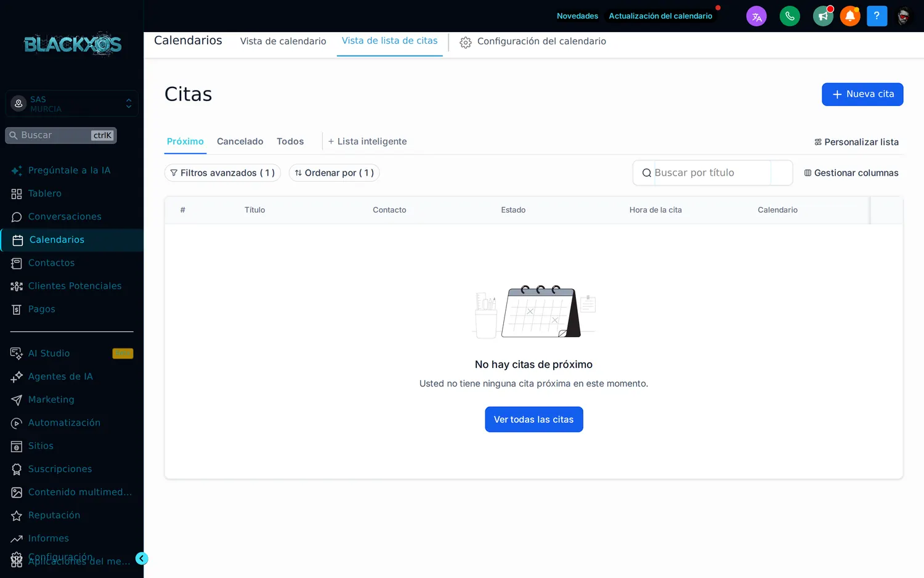Open Personalizar lista settings

[x=856, y=142]
